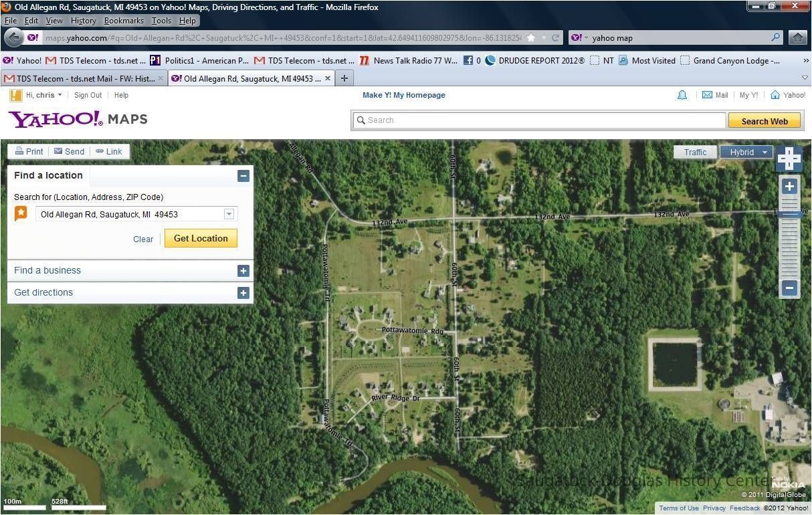The image size is (812, 515).
Task: Click the browser search magnifier icon
Action: pos(776,37)
